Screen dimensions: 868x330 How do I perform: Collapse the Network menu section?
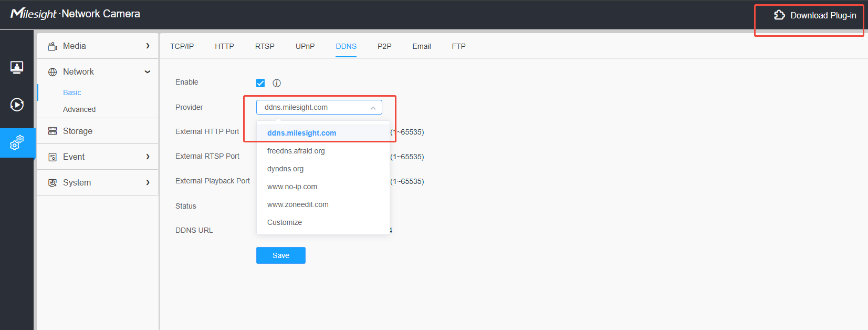[98, 72]
